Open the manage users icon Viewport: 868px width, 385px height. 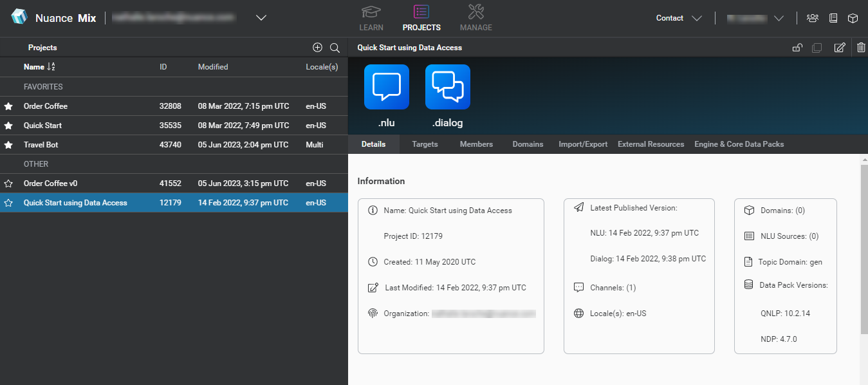tap(812, 18)
